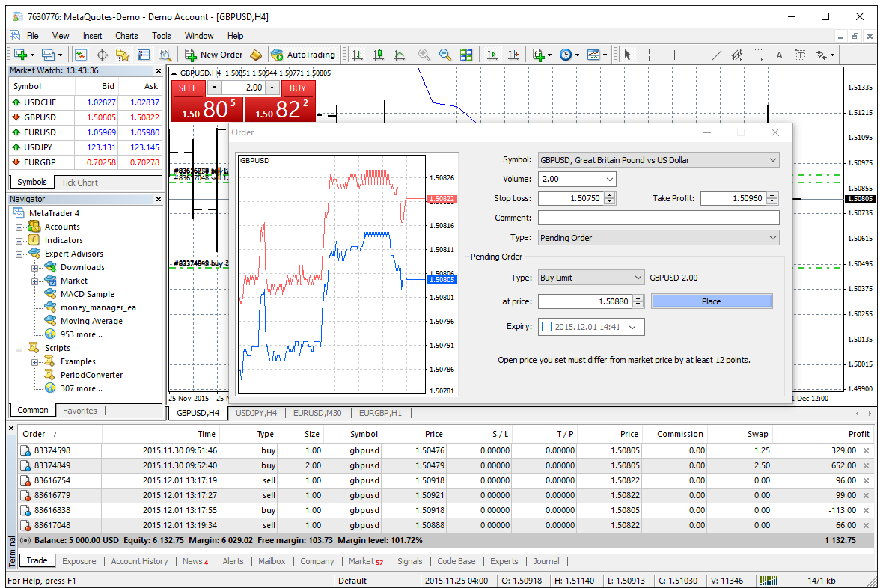This screenshot has width=883, height=588.
Task: Select the Equidistant Channel tool
Action: pos(737,55)
